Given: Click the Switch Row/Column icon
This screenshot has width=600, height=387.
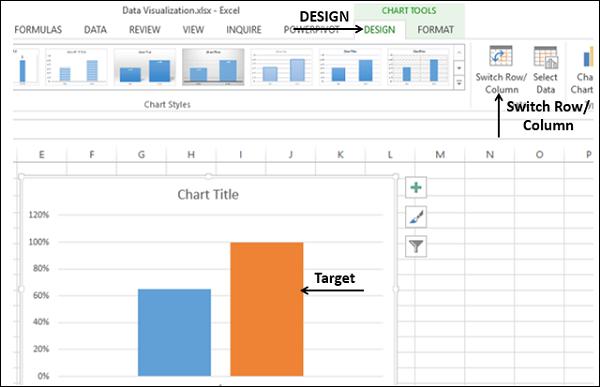Looking at the screenshot, I should tap(501, 56).
